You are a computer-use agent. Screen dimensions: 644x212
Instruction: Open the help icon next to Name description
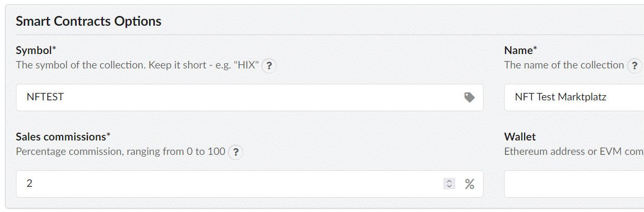click(x=635, y=66)
